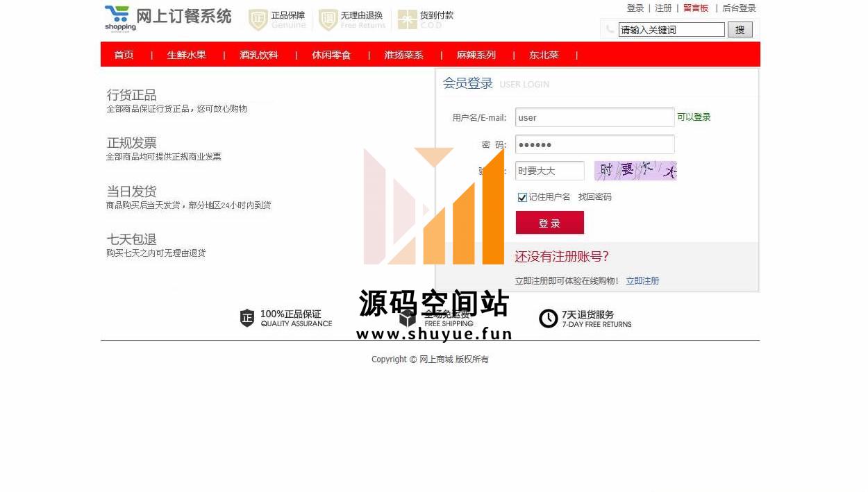Click the 会员登录 panel heading
Image resolution: width=868 pixels, height=492 pixels.
[468, 83]
